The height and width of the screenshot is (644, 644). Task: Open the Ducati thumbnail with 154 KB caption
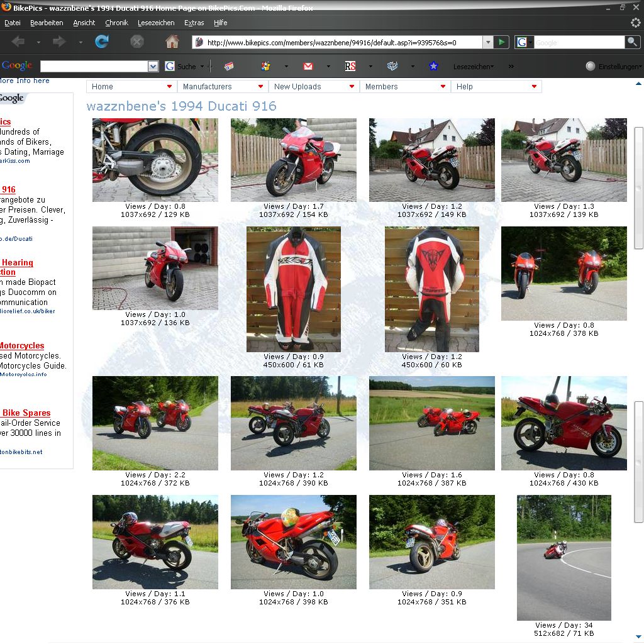[x=294, y=160]
